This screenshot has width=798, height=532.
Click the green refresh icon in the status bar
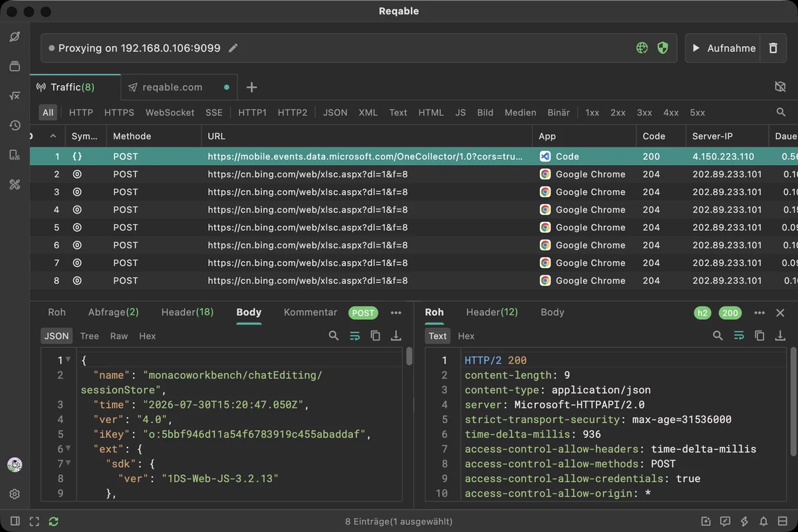(x=54, y=521)
